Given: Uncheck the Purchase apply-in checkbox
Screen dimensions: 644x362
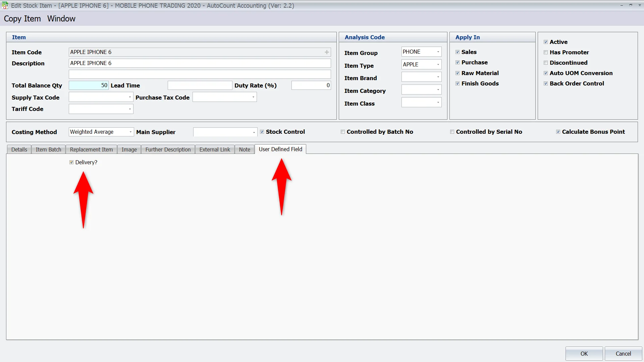Looking at the screenshot, I should 458,62.
